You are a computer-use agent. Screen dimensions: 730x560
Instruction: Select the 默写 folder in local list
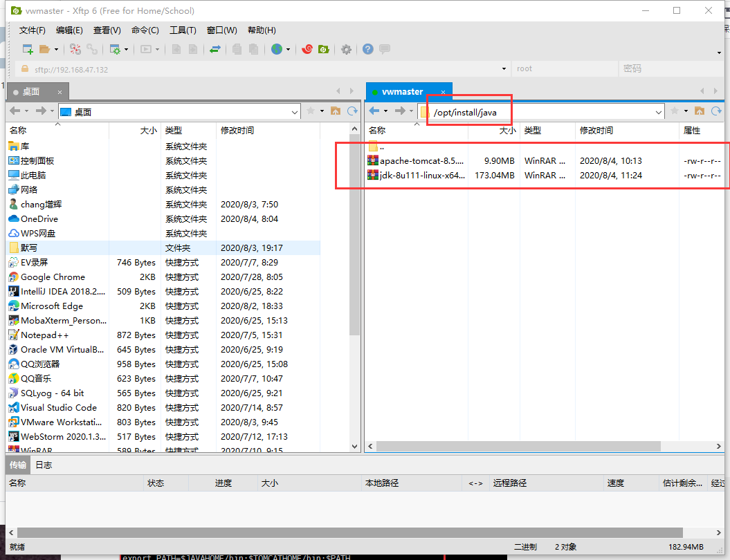point(164,248)
